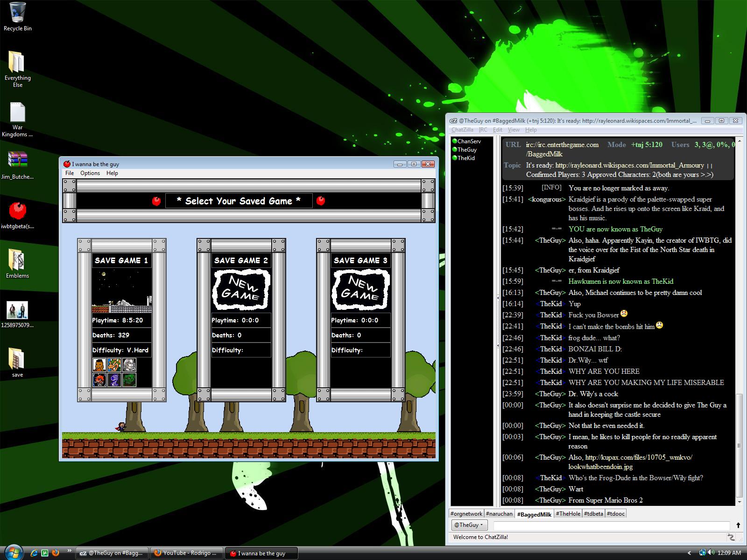
Task: Open the rayleonard.wikispaces.com topic link
Action: coord(630,165)
